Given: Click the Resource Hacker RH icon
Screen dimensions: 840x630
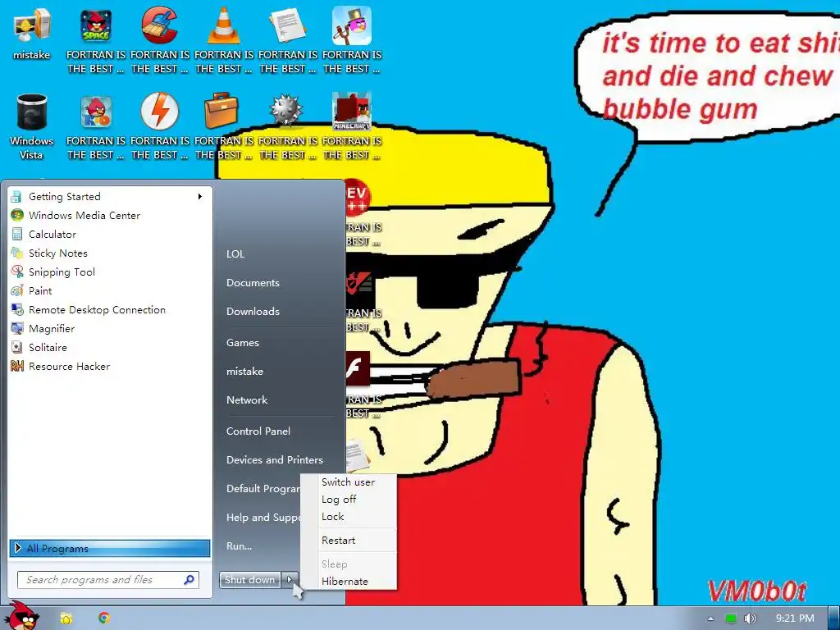Looking at the screenshot, I should (17, 366).
